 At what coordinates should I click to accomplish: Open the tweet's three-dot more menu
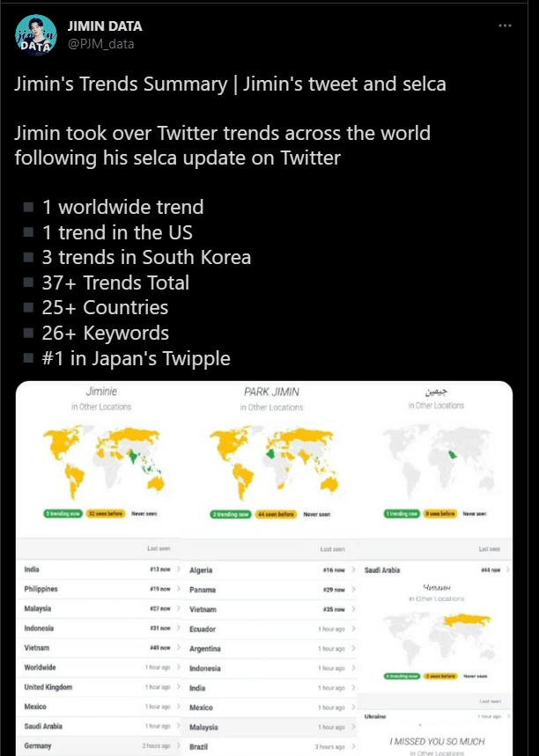pyautogui.click(x=505, y=26)
